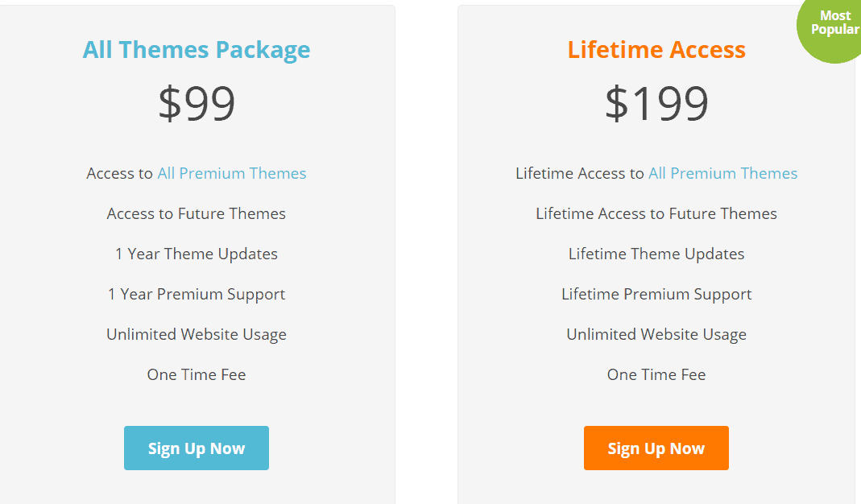Click Lifetime Theme Updates feature
This screenshot has height=504, width=861.
(656, 254)
